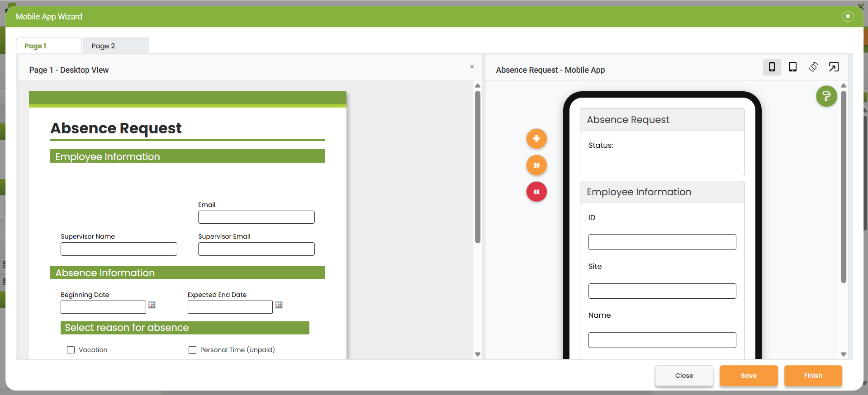Click the red move-all-left arrows button
Viewport: 868px width, 395px height.
pyautogui.click(x=536, y=192)
